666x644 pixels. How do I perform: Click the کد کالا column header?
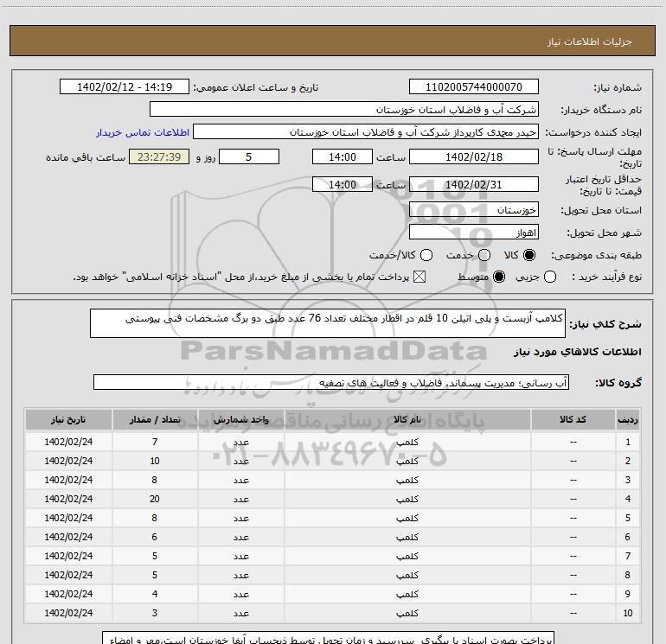click(x=573, y=419)
